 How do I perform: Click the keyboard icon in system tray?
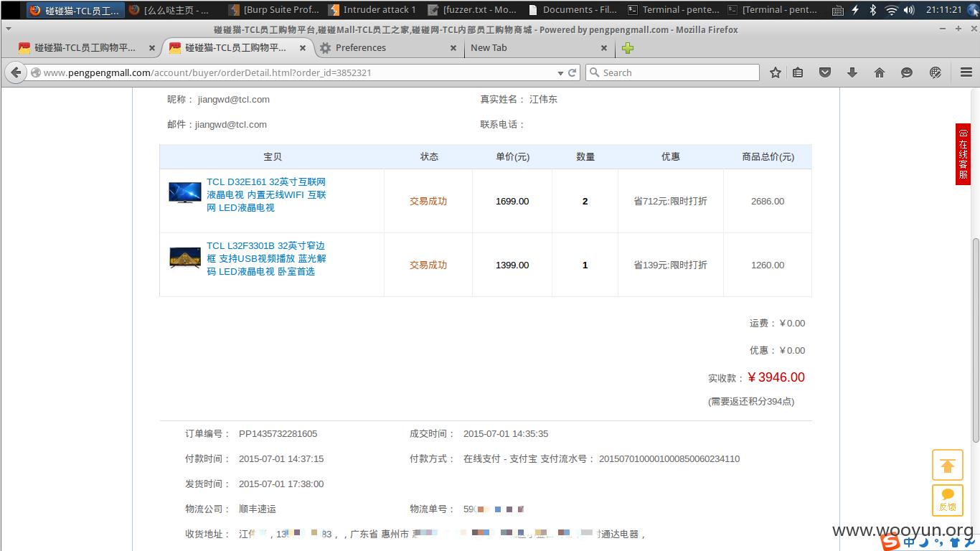click(838, 10)
